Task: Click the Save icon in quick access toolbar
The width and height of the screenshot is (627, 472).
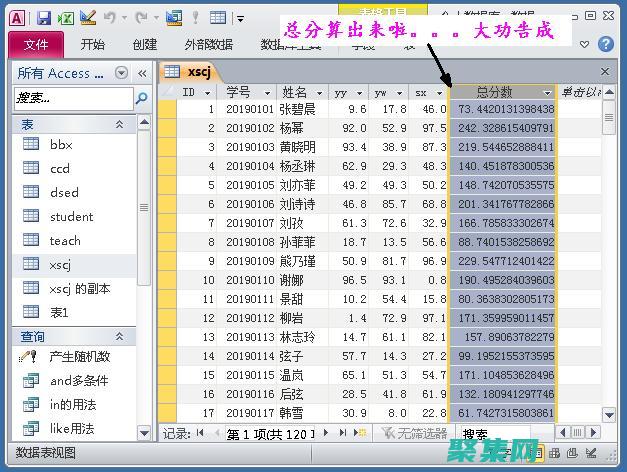Action: click(x=44, y=18)
